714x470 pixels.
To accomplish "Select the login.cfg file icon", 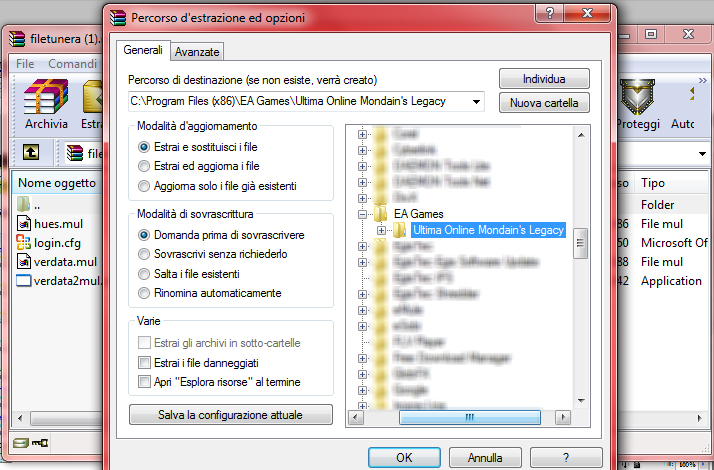I will click(24, 243).
